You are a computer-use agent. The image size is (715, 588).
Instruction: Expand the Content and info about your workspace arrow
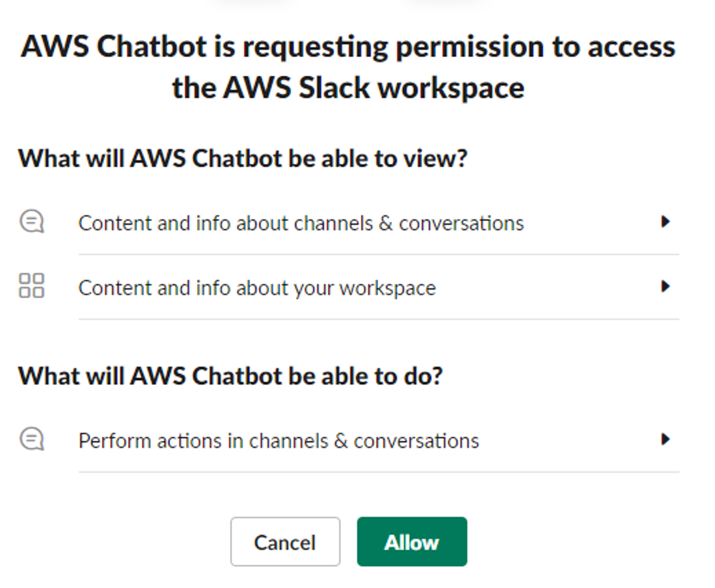point(666,287)
